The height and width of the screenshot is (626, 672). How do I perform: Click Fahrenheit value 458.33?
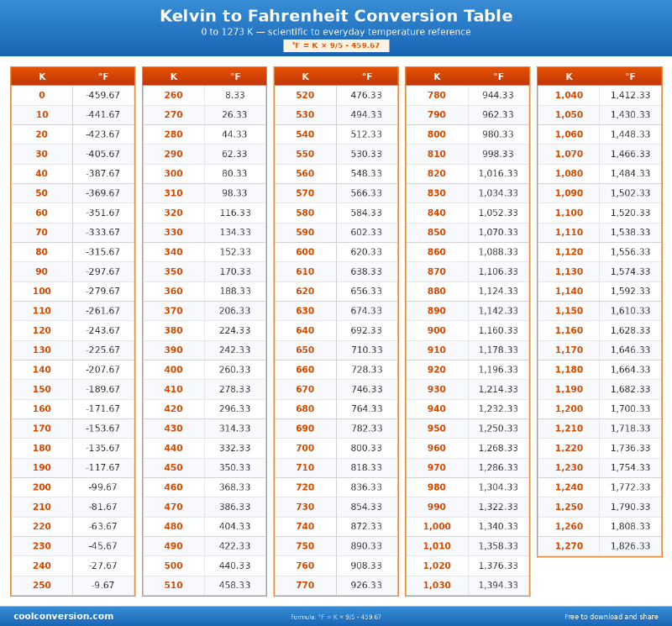point(235,586)
